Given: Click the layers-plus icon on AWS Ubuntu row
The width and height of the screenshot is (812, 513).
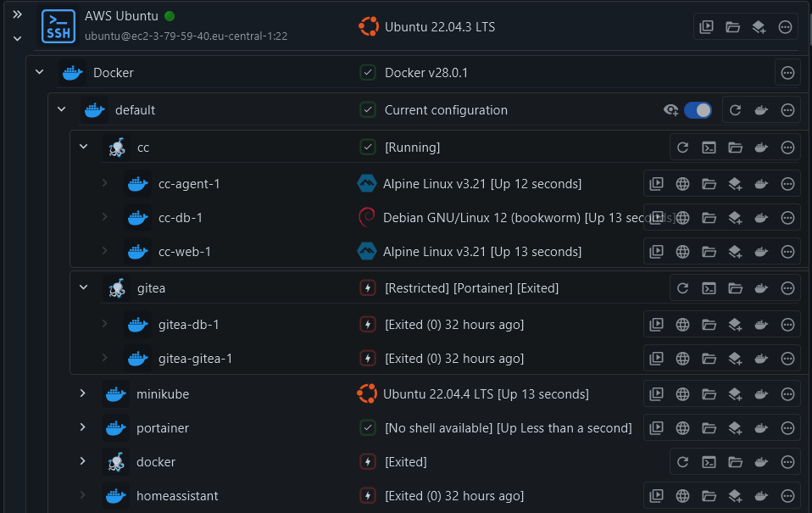Looking at the screenshot, I should click(x=759, y=27).
